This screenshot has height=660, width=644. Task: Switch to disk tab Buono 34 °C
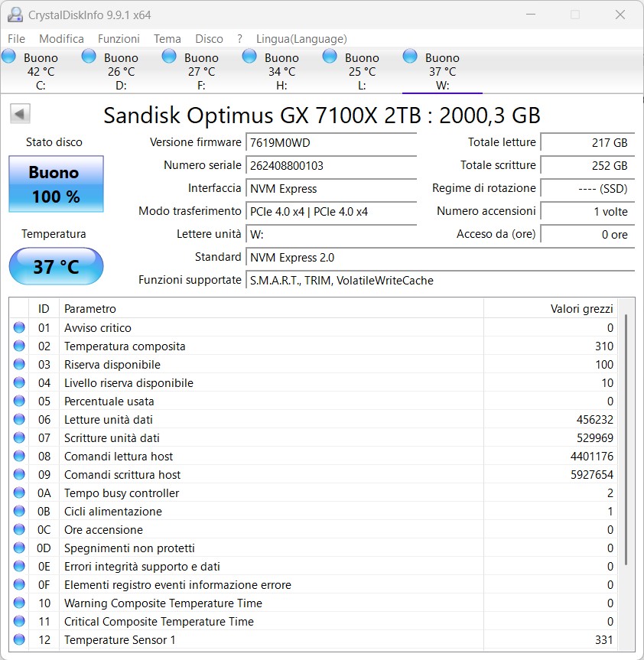[x=281, y=70]
